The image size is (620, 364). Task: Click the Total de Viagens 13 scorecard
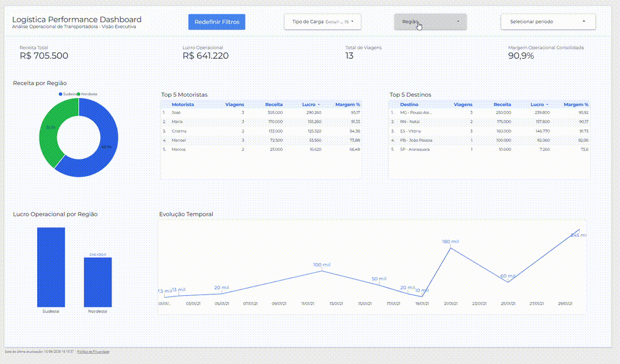click(x=363, y=53)
